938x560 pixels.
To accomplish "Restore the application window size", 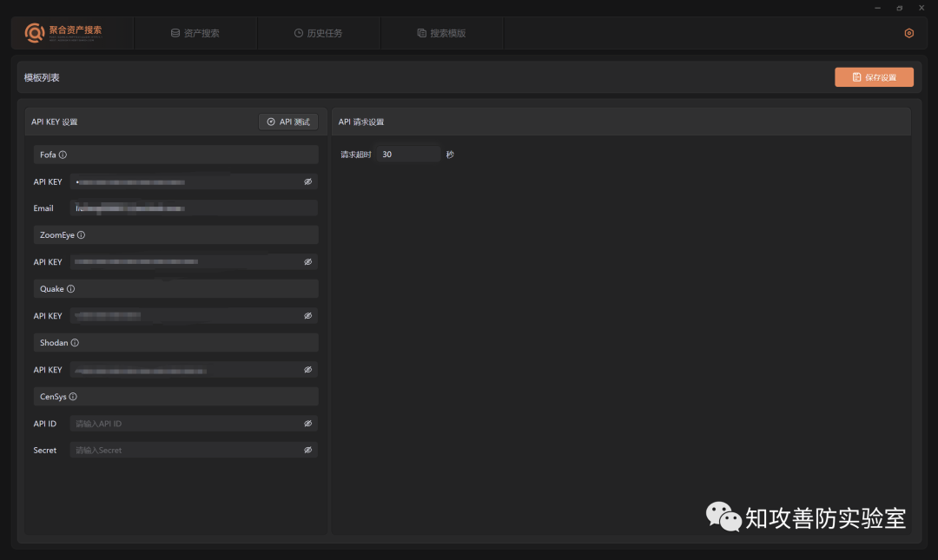I will click(900, 8).
